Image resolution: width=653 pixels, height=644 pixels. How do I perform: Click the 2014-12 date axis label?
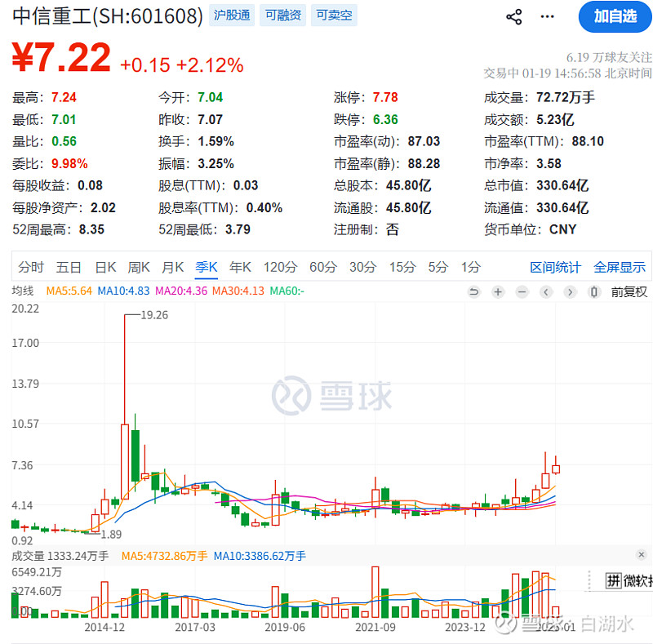click(104, 627)
